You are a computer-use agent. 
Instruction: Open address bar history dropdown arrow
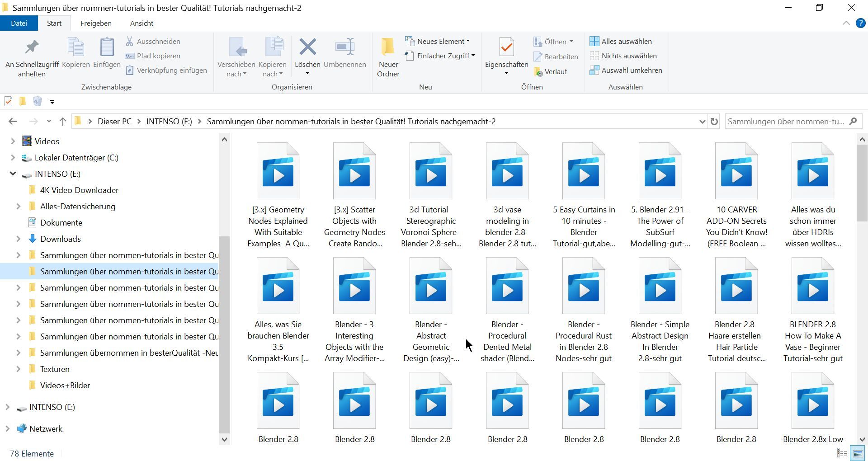point(702,122)
